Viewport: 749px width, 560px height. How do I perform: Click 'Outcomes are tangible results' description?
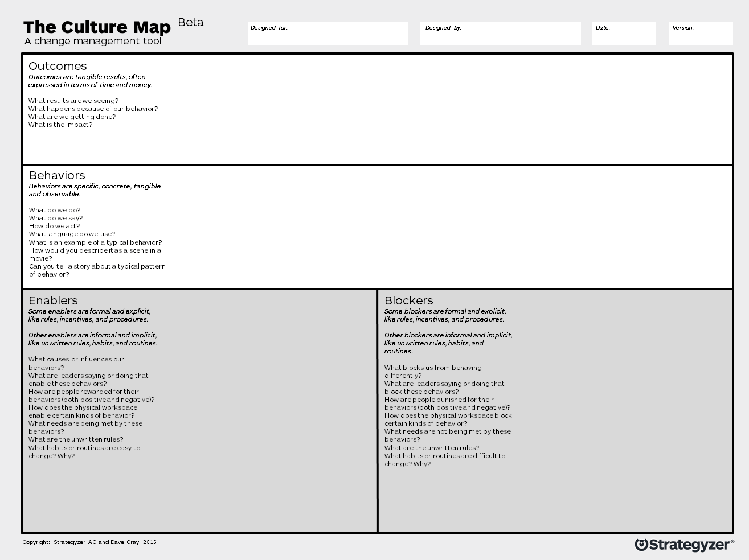91,81
